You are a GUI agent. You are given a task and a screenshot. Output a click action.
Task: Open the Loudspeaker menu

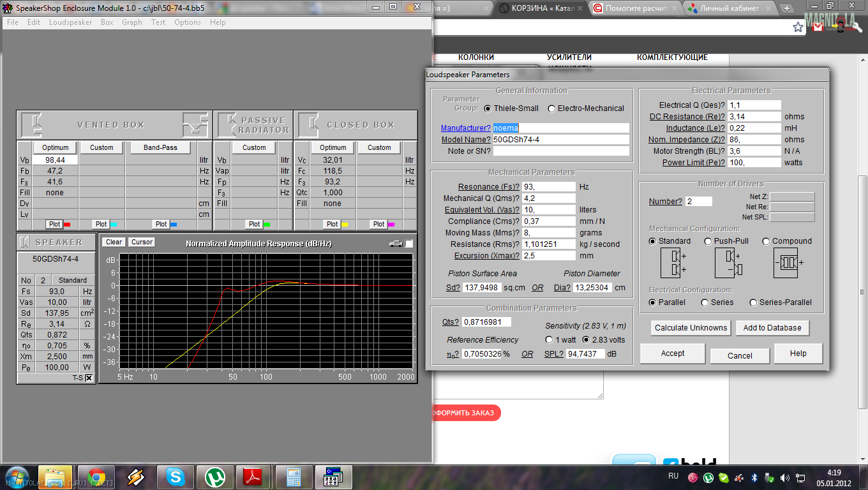[x=70, y=22]
